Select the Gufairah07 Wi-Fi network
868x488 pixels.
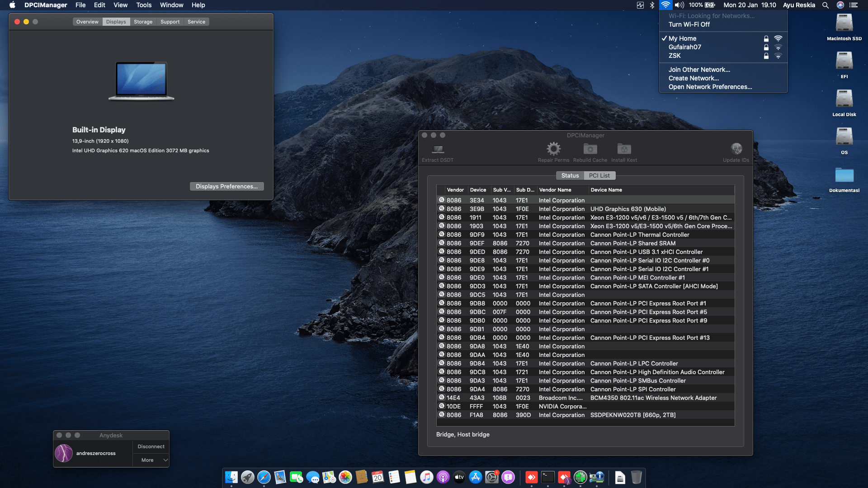(685, 47)
